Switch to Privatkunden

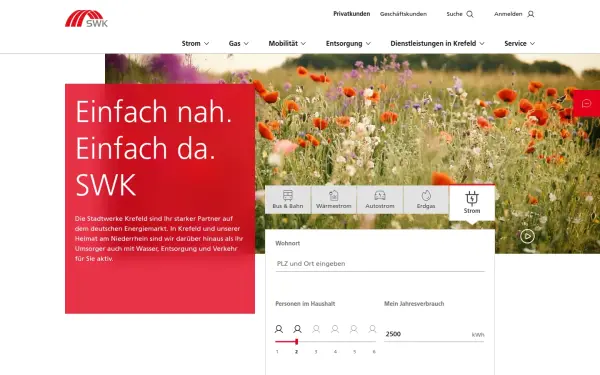click(x=352, y=14)
